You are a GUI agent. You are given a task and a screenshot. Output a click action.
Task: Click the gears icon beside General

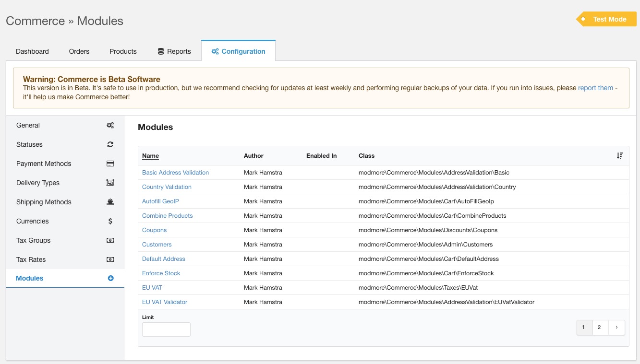110,125
